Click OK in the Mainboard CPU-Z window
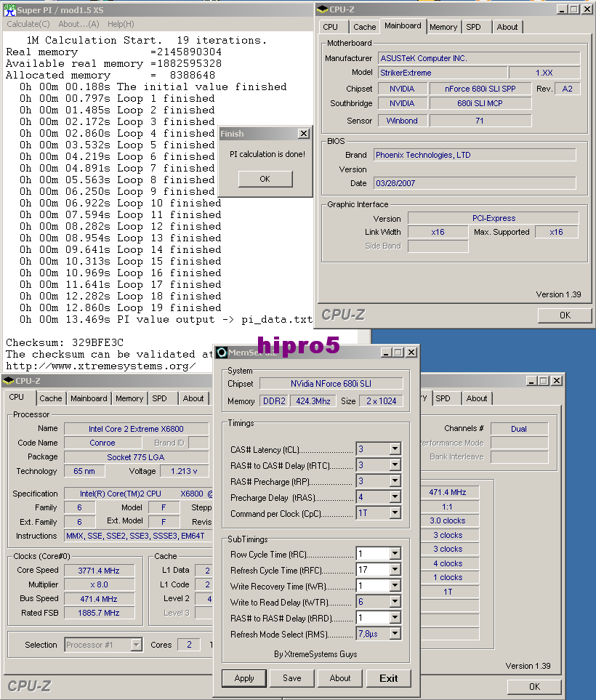 point(565,315)
